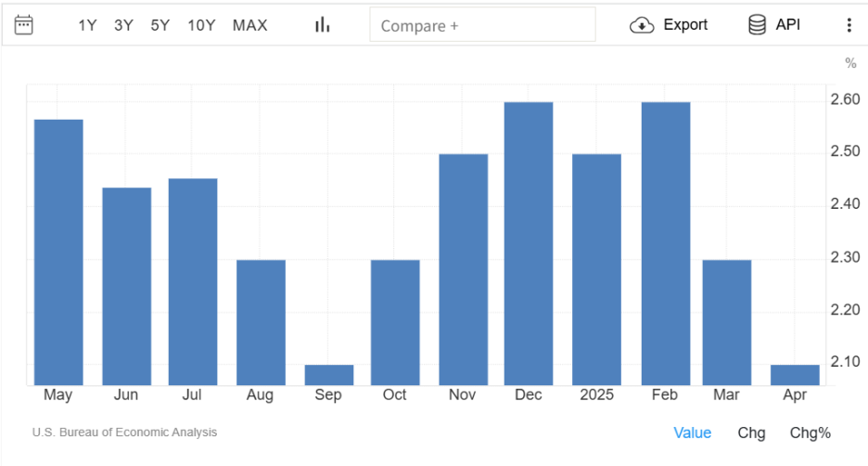Click the API database icon
868x466 pixels.
757,25
